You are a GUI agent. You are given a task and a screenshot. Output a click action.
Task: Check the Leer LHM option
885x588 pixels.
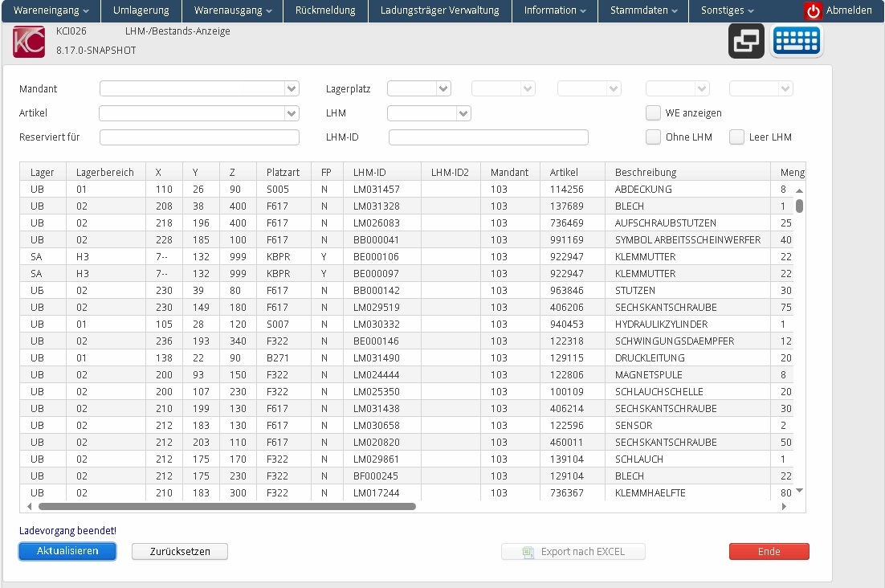[736, 137]
